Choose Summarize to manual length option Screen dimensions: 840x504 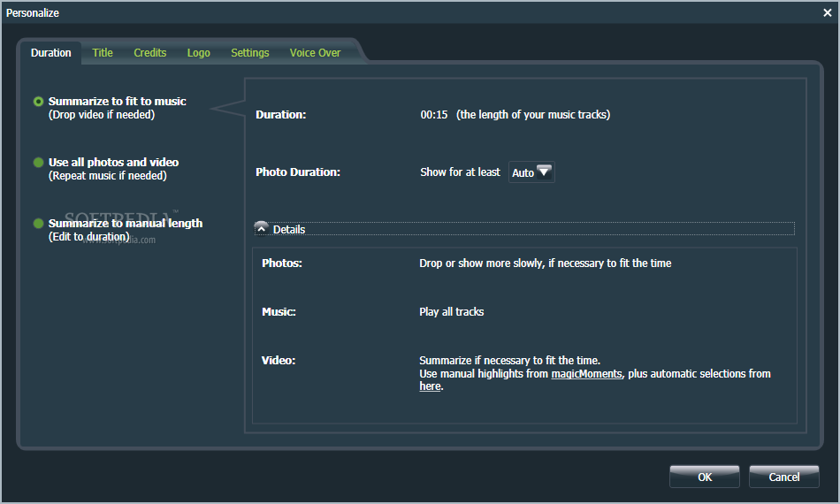38,224
